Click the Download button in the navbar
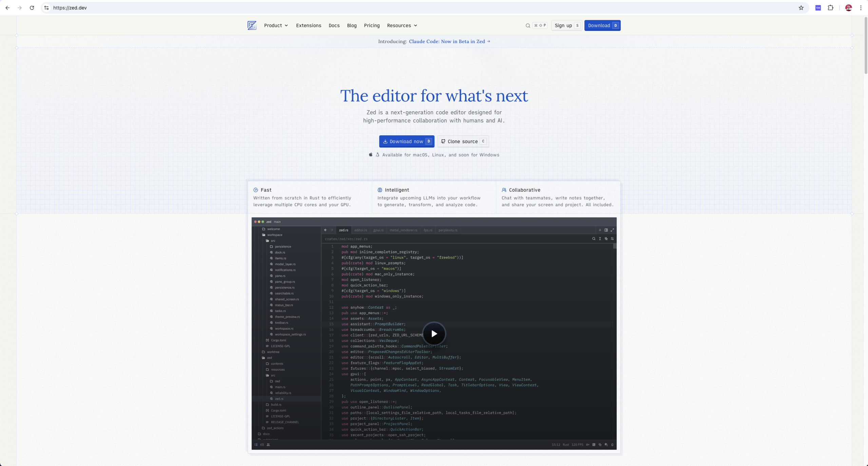The width and height of the screenshot is (868, 466). (x=602, y=25)
